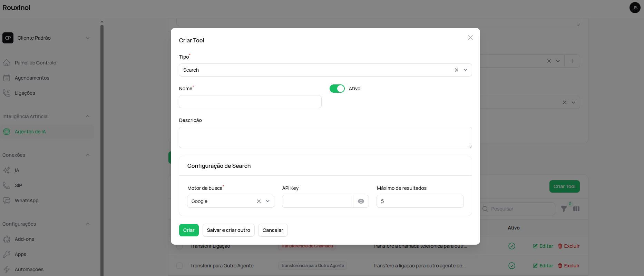
Task: Close the Criar Tool dialog
Action: pos(470,38)
